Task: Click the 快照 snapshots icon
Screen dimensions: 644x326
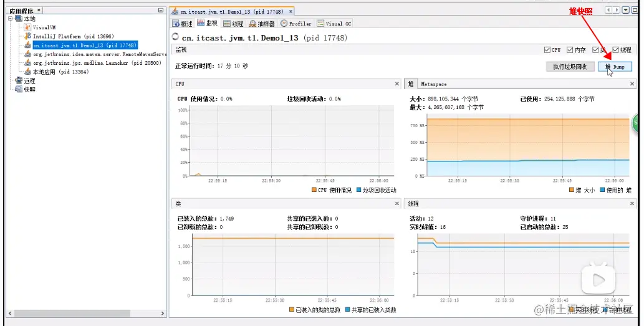Action: [19, 89]
